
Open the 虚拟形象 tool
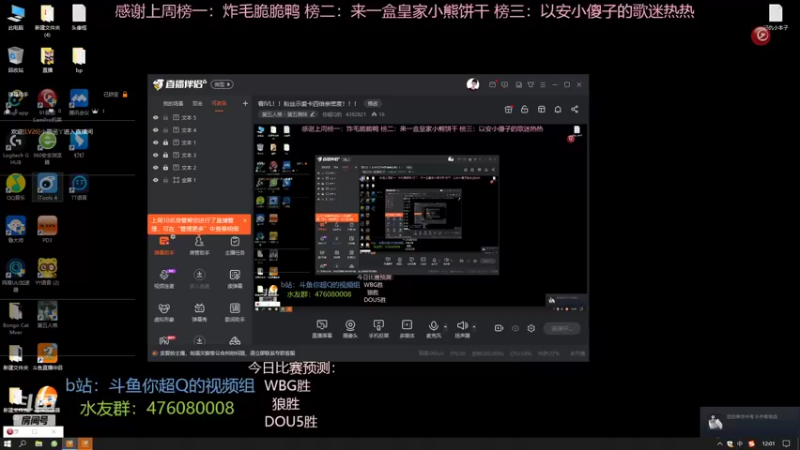(x=164, y=312)
